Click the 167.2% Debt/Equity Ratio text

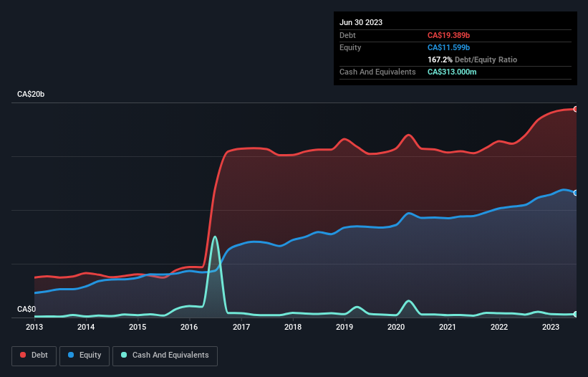point(472,59)
